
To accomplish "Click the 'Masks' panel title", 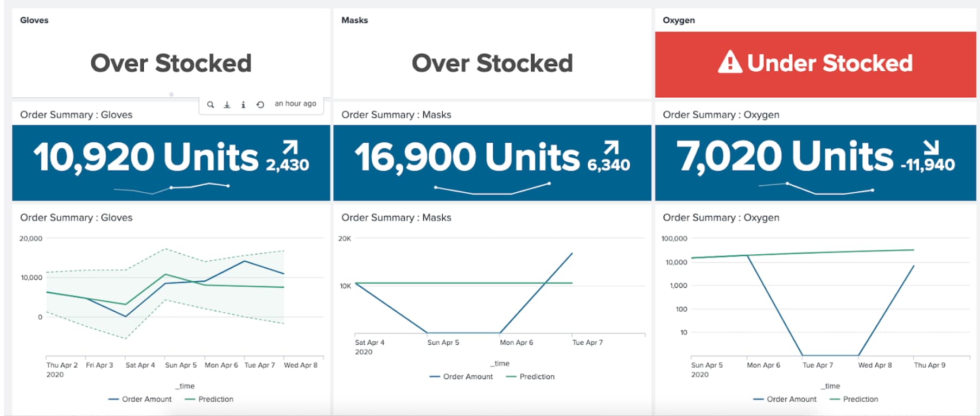I will coord(354,20).
